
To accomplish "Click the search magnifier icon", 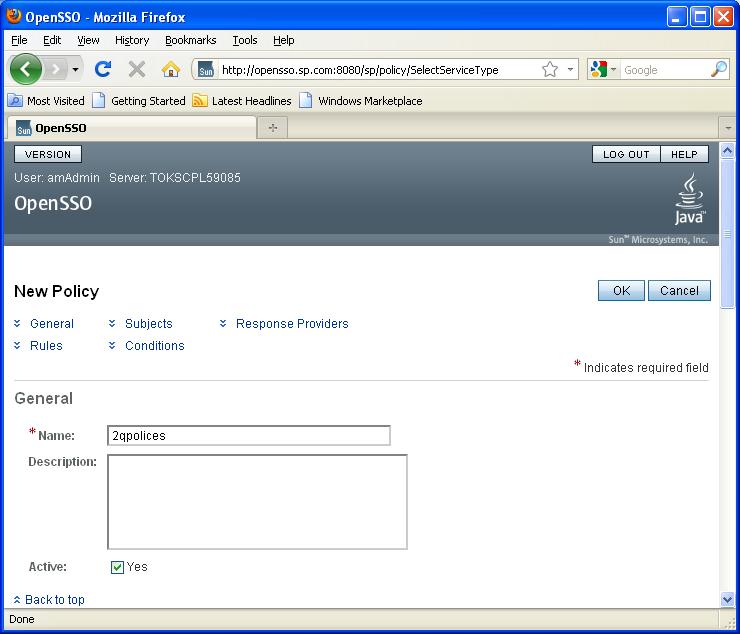I will point(719,69).
